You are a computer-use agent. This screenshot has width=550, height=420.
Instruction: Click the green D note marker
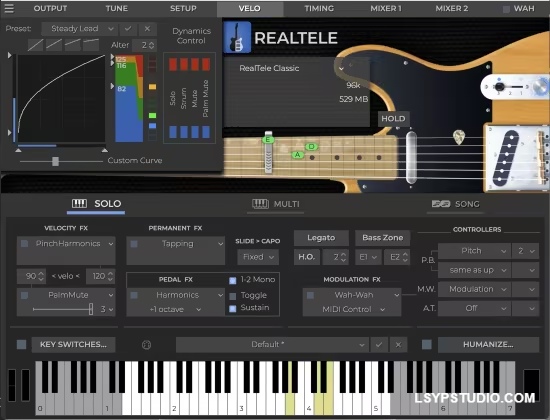click(311, 147)
